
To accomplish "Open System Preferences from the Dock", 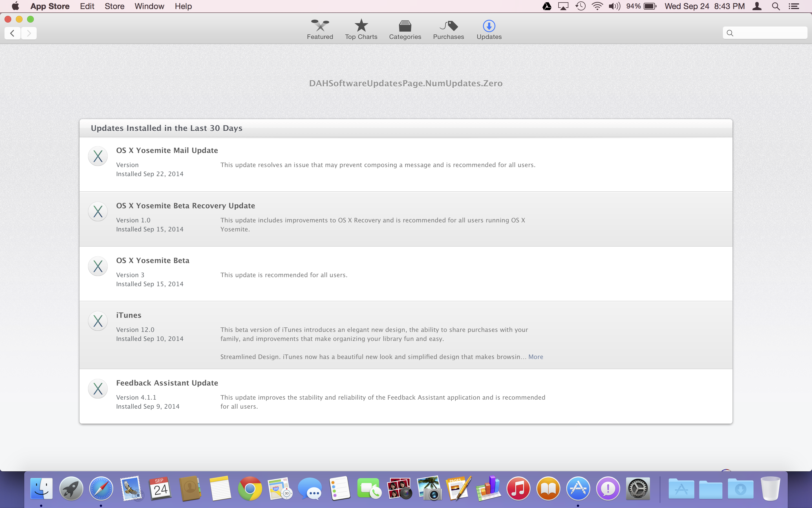I will tap(638, 489).
